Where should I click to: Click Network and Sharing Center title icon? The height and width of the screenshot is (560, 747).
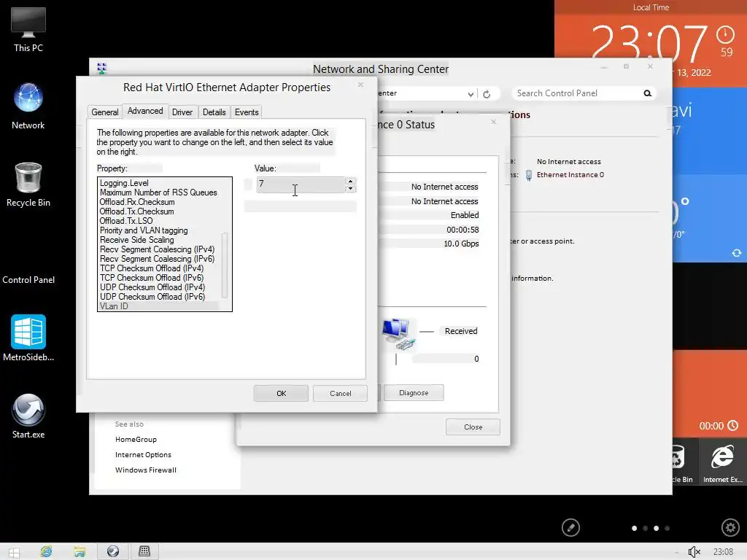pos(101,69)
